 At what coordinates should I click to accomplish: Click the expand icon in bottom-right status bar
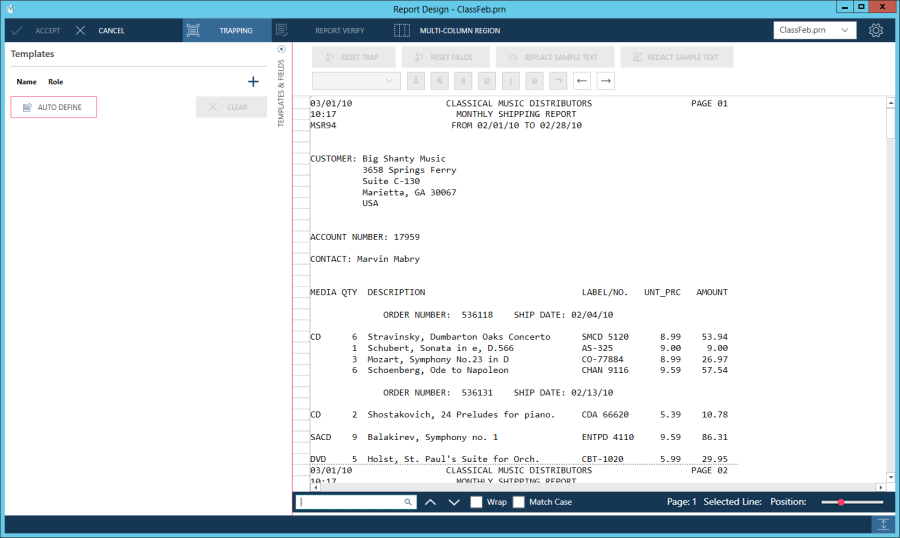coord(883,524)
